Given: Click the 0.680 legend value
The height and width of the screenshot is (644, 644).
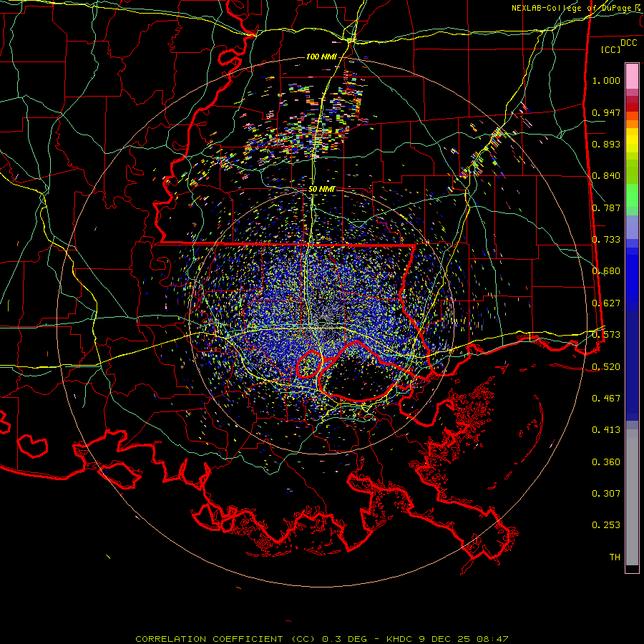Looking at the screenshot, I should coord(606,271).
